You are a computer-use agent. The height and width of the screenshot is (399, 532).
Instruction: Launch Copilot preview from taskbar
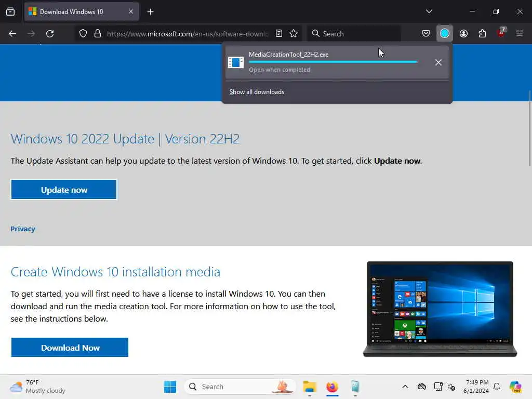515,387
